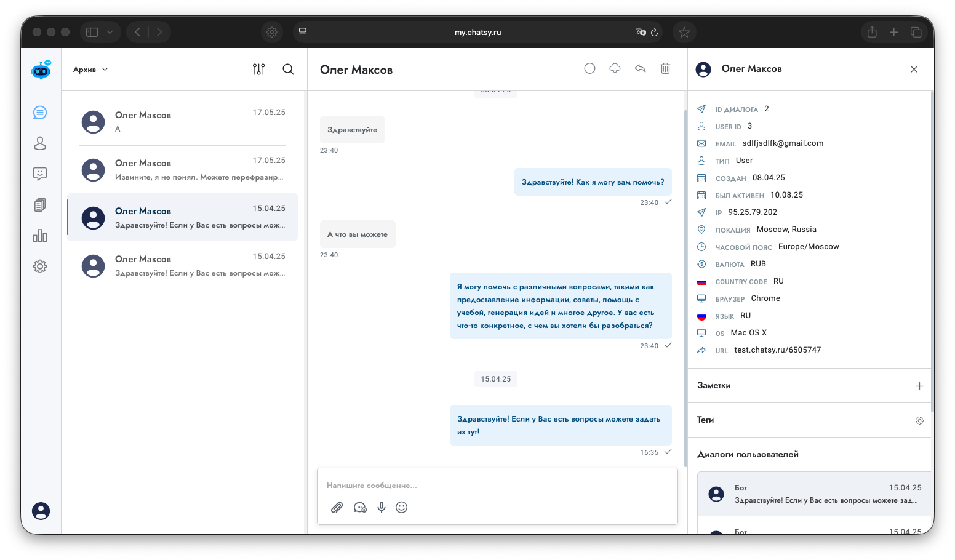This screenshot has width=955, height=560.
Task: Click the reply arrow icon in chat header
Action: [x=640, y=68]
